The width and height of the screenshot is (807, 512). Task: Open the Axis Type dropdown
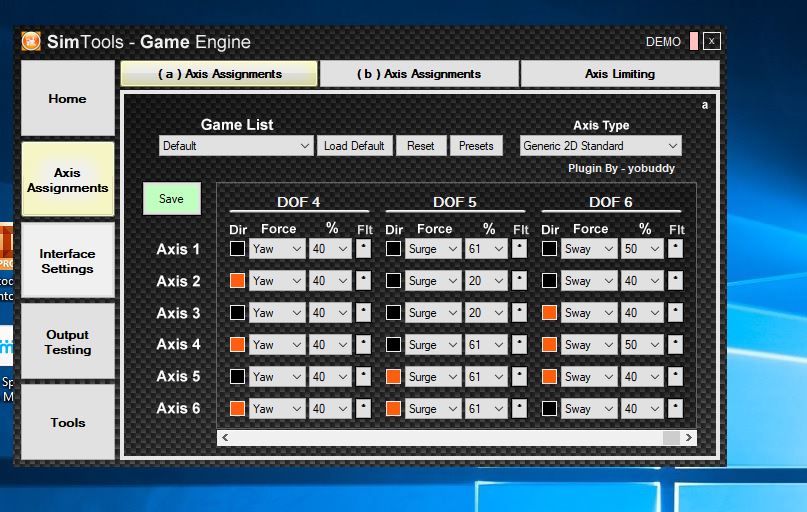coord(601,146)
